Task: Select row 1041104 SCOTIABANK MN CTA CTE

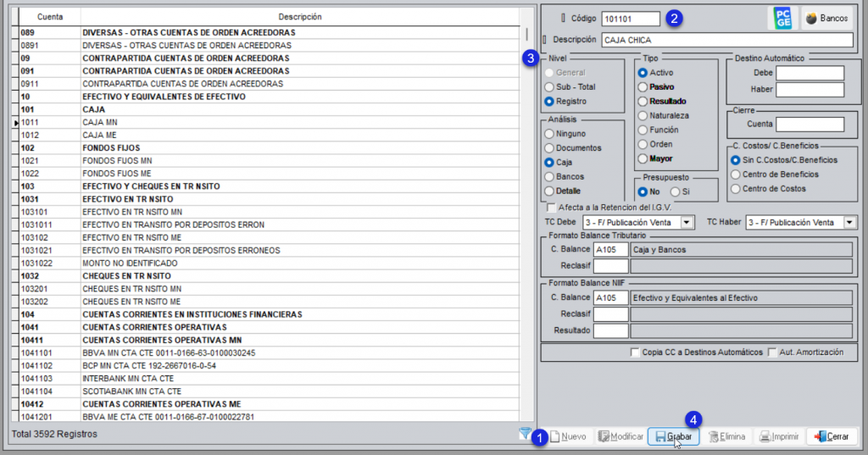Action: pos(270,391)
